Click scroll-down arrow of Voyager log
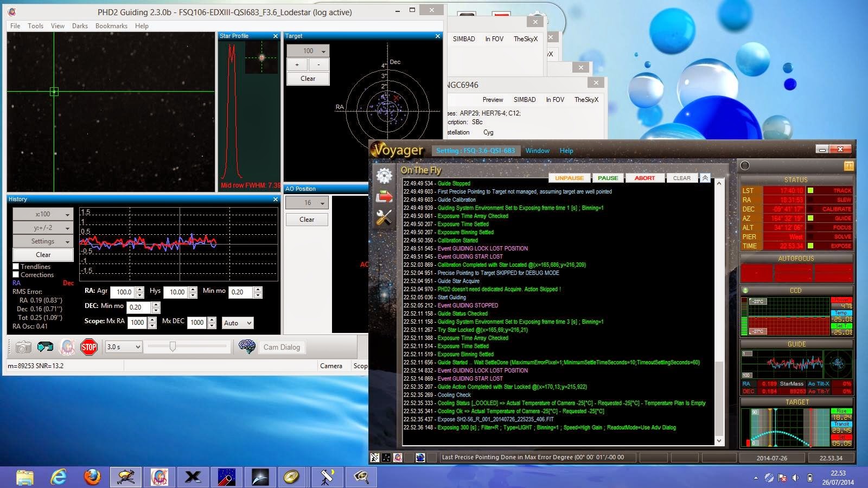Screen dimensions: 868x488 tap(719, 441)
